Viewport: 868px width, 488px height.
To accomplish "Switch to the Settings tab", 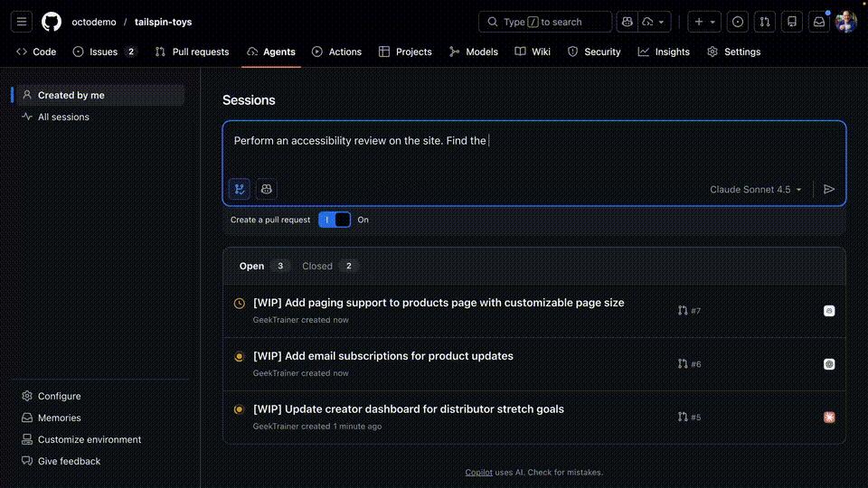I will pyautogui.click(x=734, y=52).
